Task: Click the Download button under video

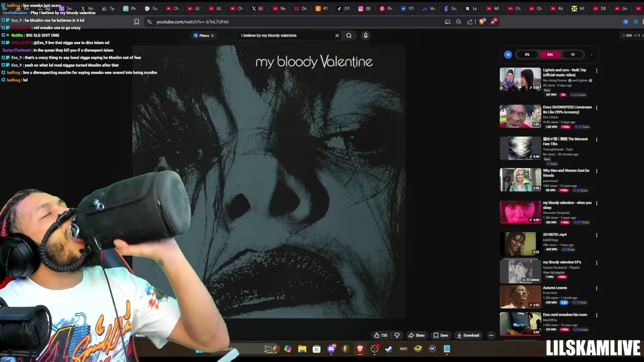Action: point(468,335)
